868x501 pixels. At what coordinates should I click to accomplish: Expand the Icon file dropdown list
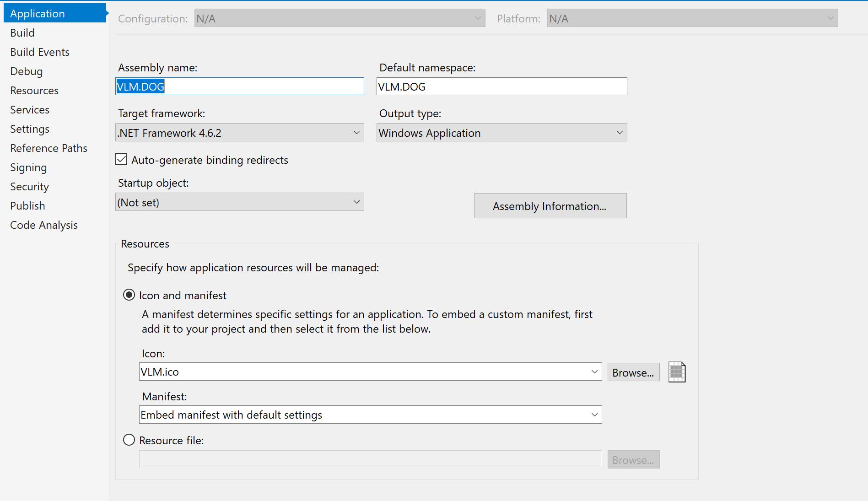(594, 372)
